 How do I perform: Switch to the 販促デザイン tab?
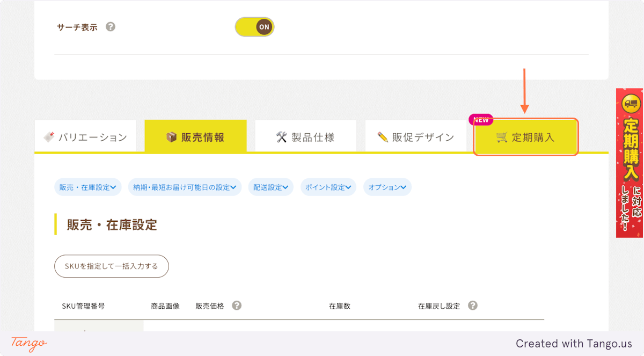pyautogui.click(x=416, y=137)
